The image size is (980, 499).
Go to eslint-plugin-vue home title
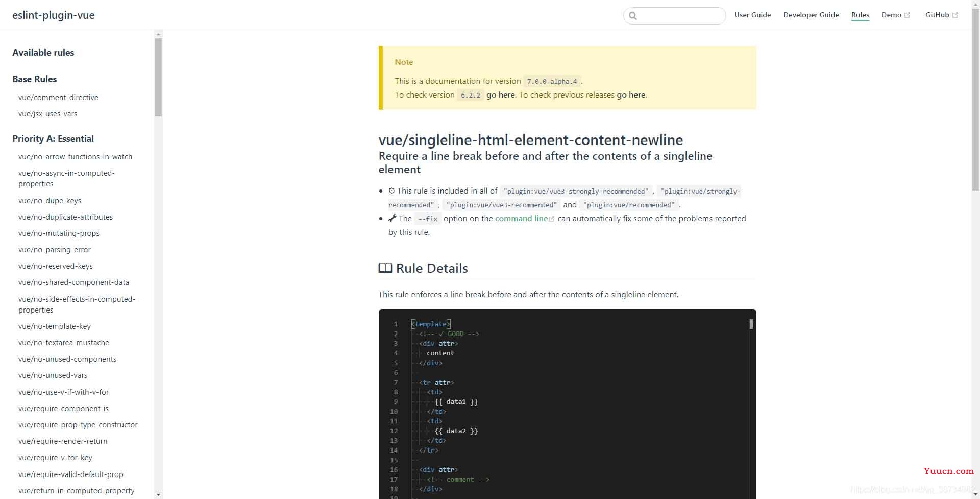tap(54, 15)
